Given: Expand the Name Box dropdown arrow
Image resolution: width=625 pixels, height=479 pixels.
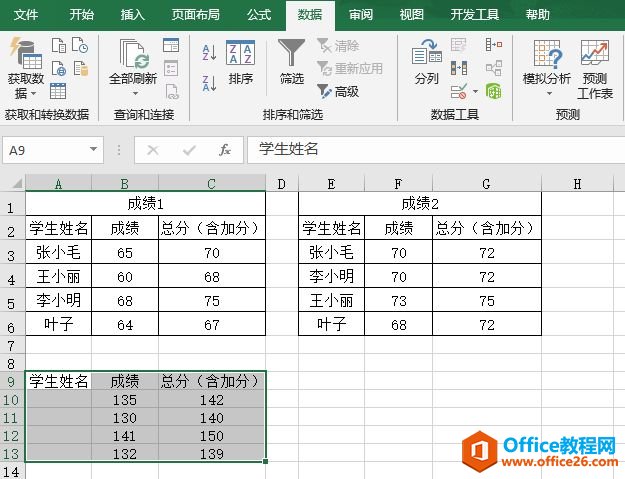Looking at the screenshot, I should coord(93,149).
